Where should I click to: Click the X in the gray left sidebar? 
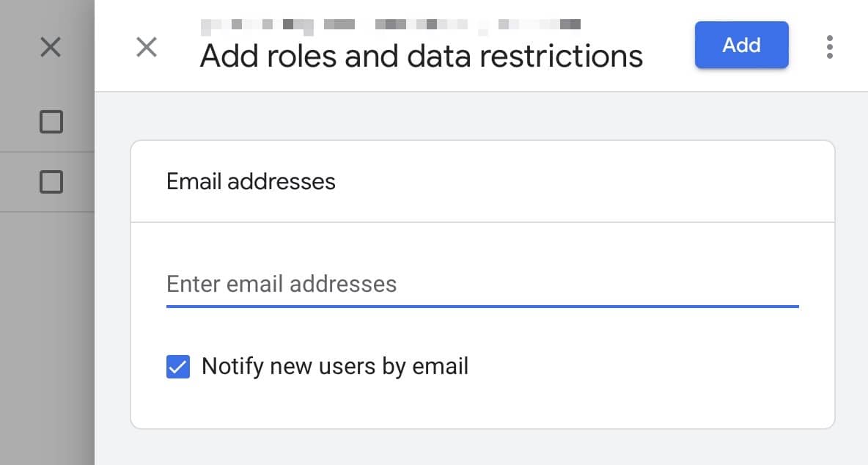[50, 47]
